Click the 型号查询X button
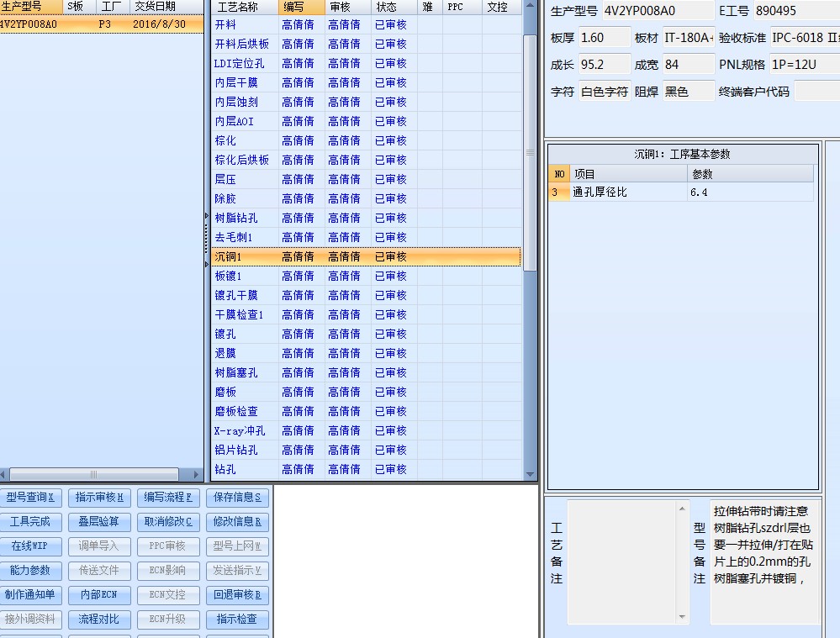Viewport: 840px width, 638px height. click(x=30, y=498)
